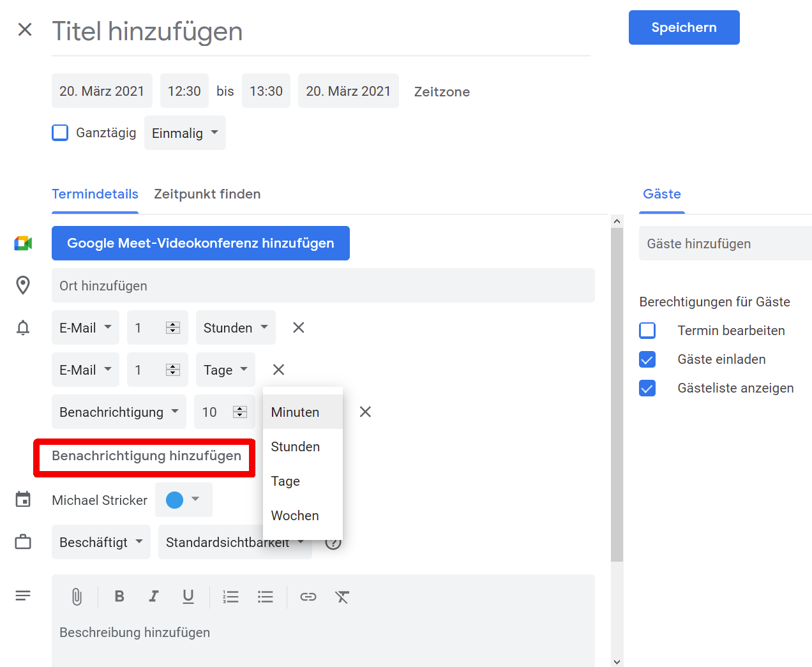The height and width of the screenshot is (667, 812).
Task: Open the E-Mail dropdown in the Tage row
Action: [x=86, y=370]
